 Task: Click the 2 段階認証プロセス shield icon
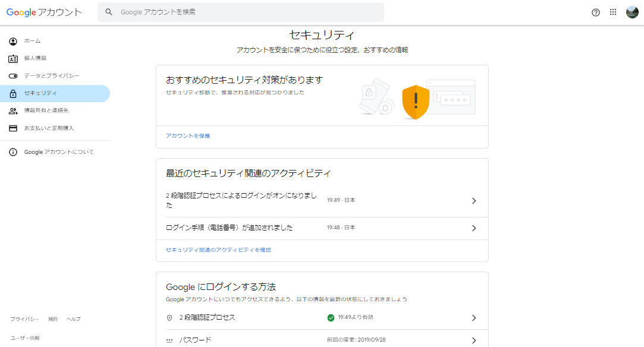pos(169,318)
